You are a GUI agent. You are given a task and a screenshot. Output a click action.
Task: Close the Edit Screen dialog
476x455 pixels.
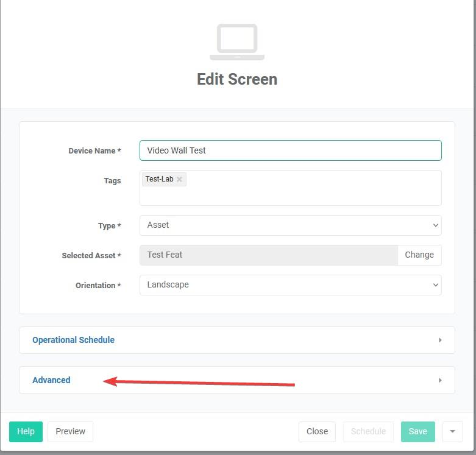(x=318, y=431)
